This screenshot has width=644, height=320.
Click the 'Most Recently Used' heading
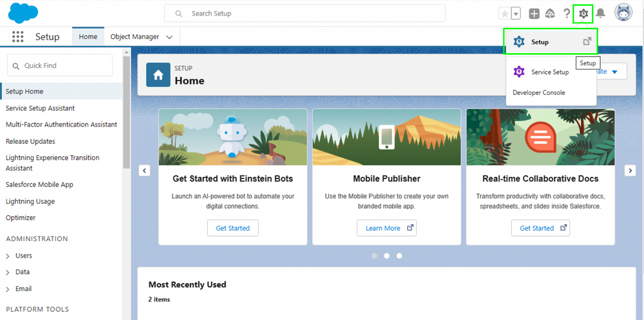click(187, 285)
